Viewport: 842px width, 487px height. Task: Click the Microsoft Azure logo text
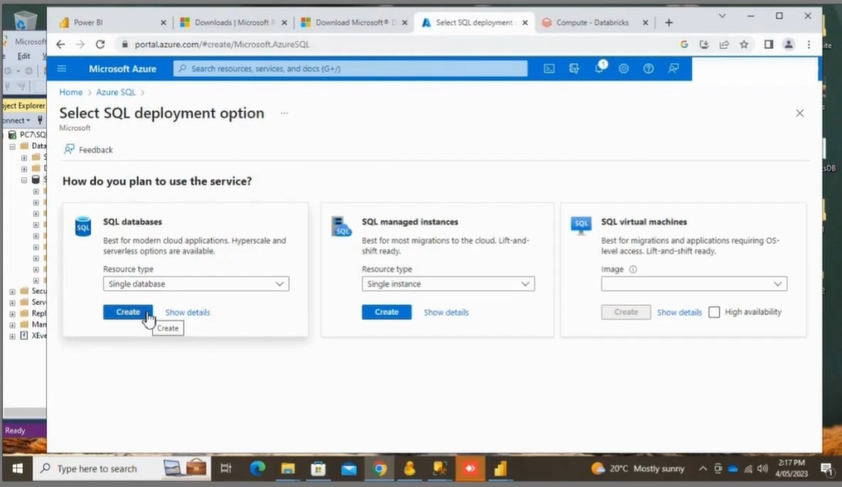(122, 69)
